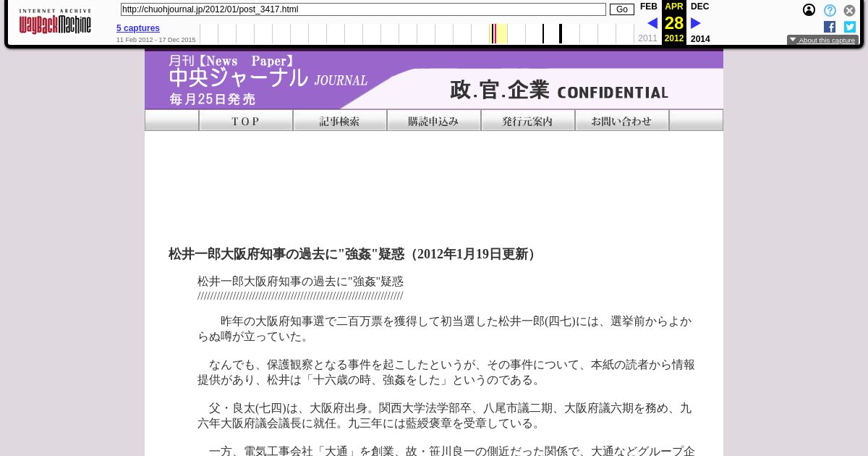Share capture on Twitter
This screenshot has width=868, height=456.
point(850,27)
